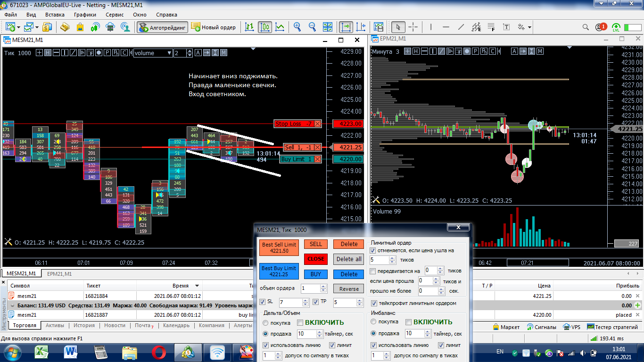Toggle the Алготрейдинг button

[163, 27]
